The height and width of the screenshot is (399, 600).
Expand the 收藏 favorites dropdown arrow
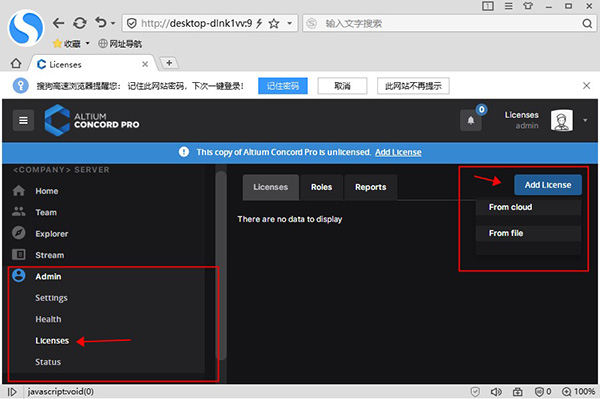point(88,43)
